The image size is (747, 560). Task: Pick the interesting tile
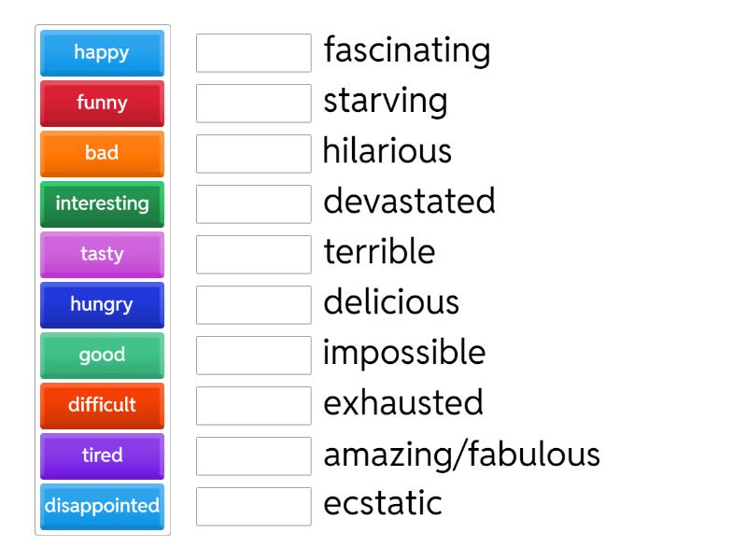[101, 203]
